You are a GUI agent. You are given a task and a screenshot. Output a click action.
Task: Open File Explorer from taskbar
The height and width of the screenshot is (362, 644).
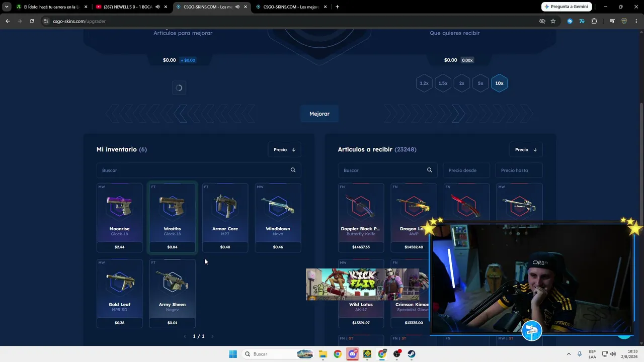322,354
